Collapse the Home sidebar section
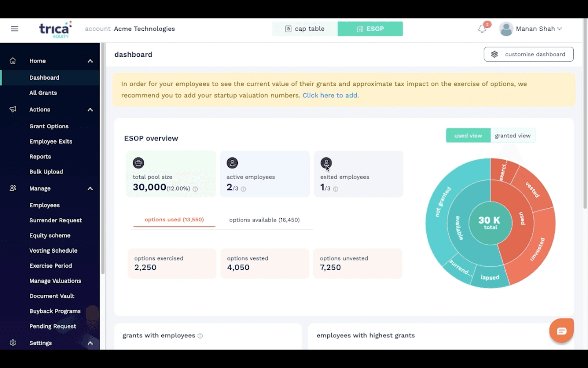The height and width of the screenshot is (368, 588). tap(90, 61)
